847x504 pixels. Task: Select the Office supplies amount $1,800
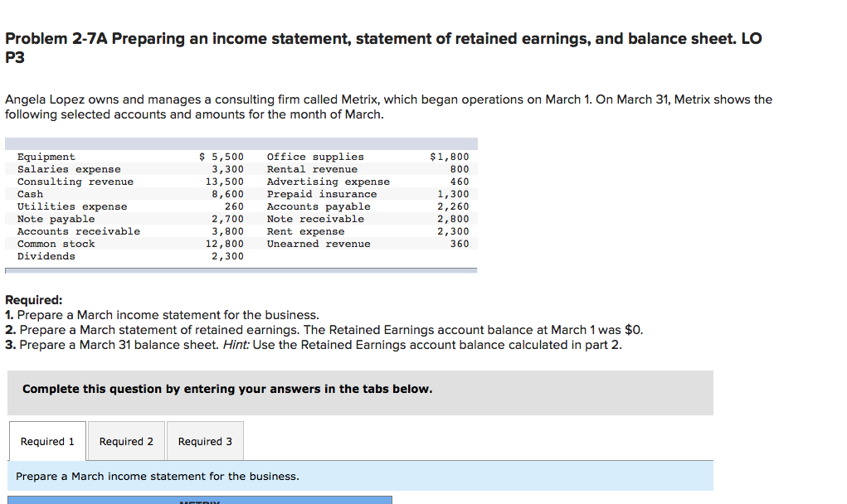[448, 157]
